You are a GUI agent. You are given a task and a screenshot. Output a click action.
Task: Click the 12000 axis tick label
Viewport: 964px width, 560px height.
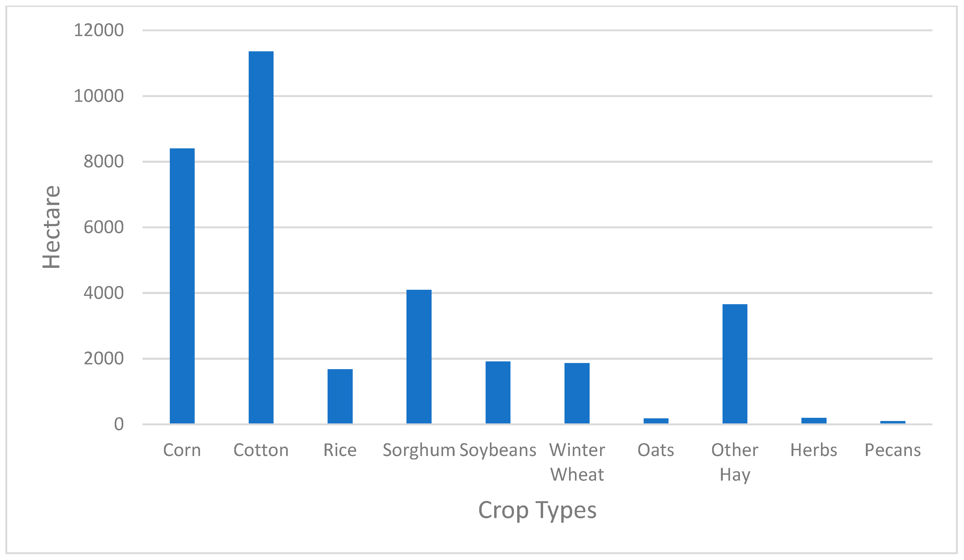[99, 30]
